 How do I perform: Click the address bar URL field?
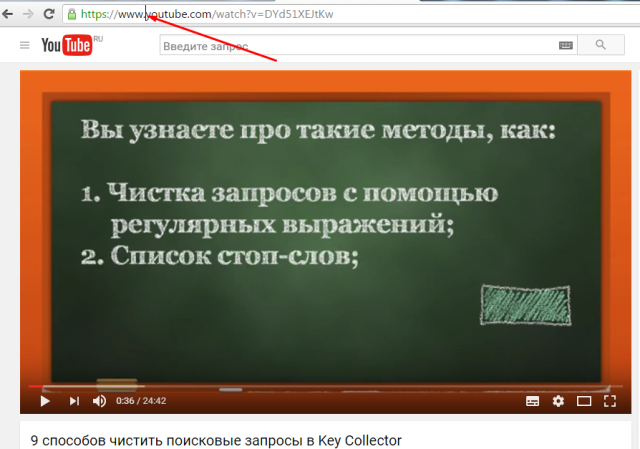tap(351, 14)
